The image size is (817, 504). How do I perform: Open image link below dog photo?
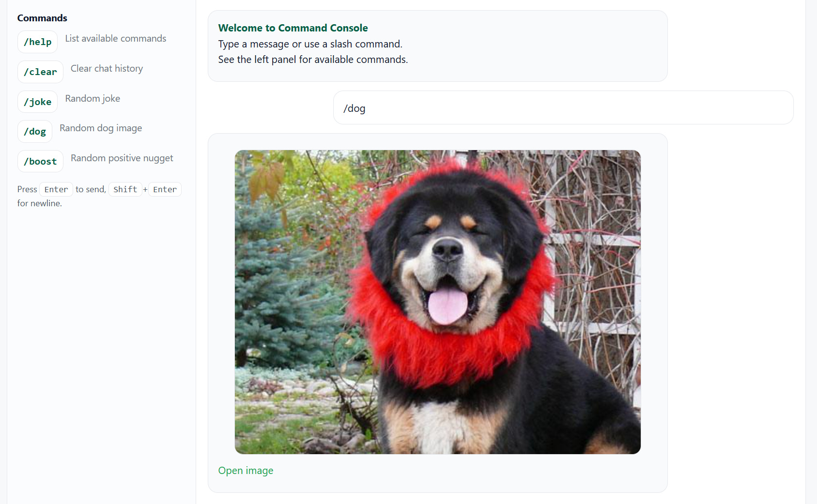tap(246, 471)
